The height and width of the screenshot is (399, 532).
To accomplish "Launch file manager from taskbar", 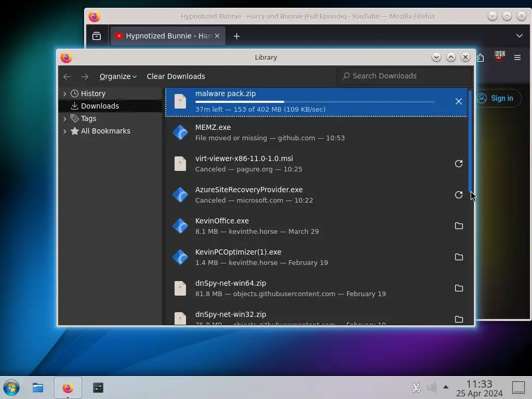I will [x=37, y=388].
